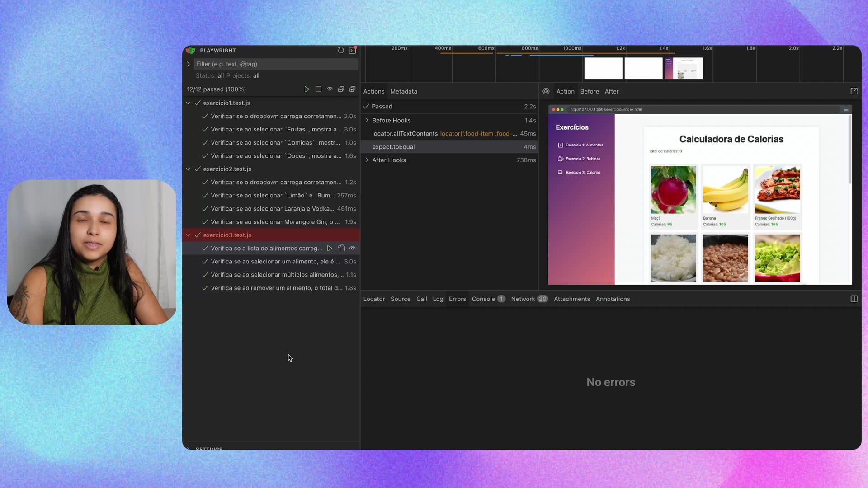The image size is (868, 488).
Task: Run all tests with play button
Action: pyautogui.click(x=307, y=89)
